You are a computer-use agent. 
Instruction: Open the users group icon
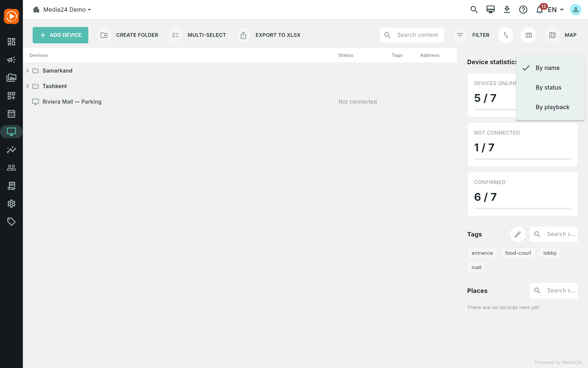[x=11, y=168]
